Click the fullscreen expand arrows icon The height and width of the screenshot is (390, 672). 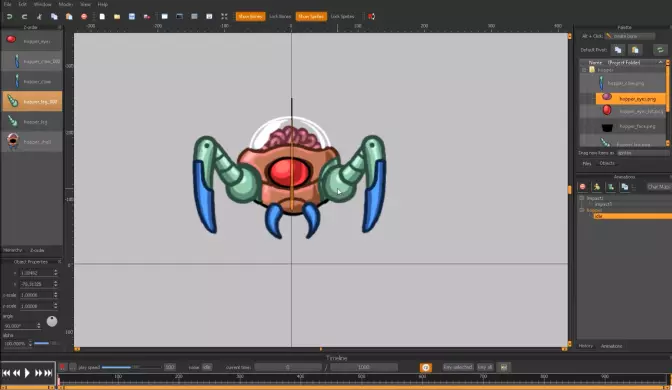coord(224,16)
